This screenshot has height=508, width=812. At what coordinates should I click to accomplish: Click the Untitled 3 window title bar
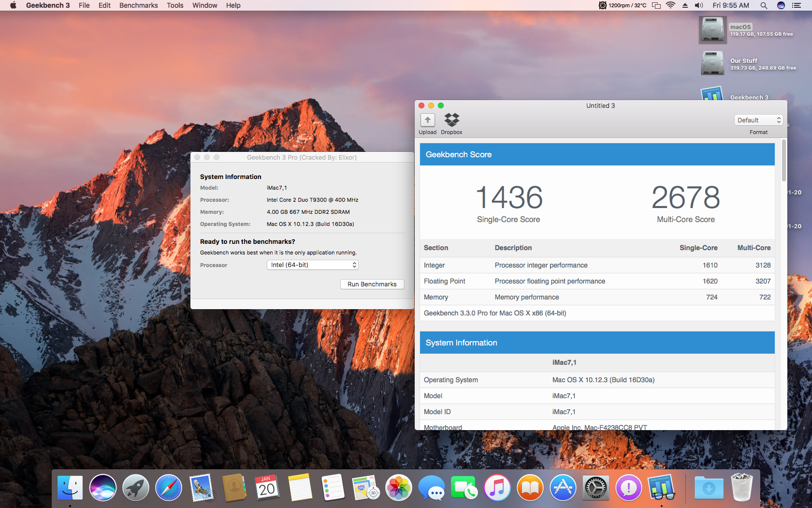(601, 105)
